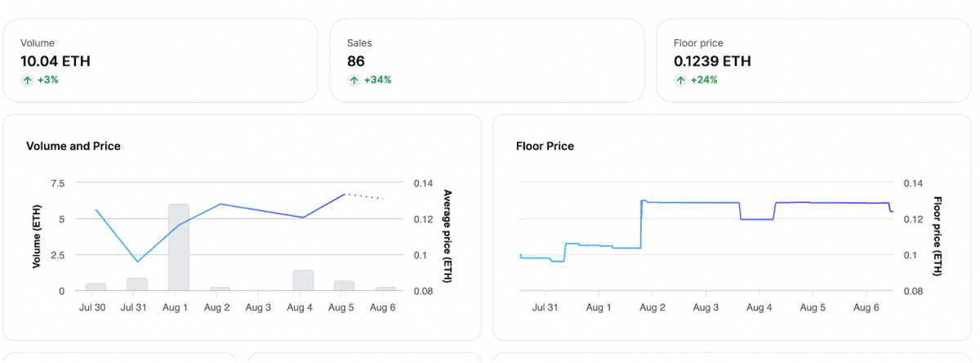Click the Volume and Price chart title
Viewport: 980px width, 363px height.
pyautogui.click(x=73, y=146)
